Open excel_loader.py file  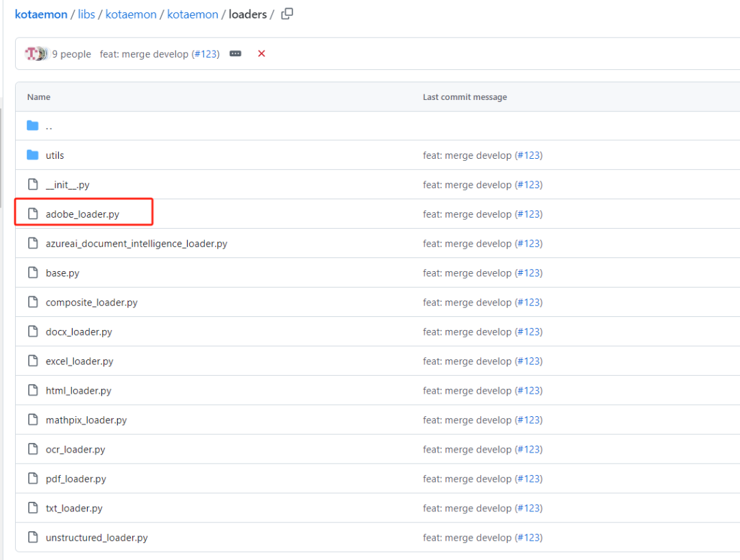coord(79,361)
